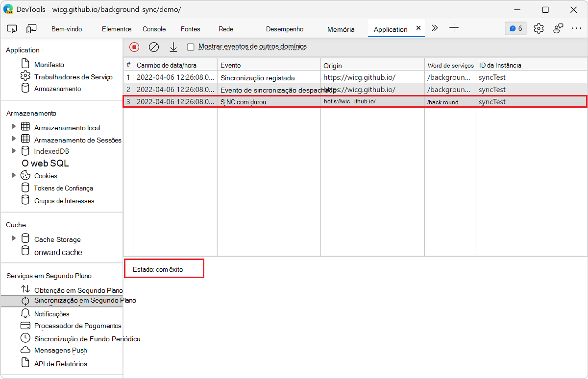Open Notificações in the sidebar
This screenshot has width=588, height=379.
[51, 314]
